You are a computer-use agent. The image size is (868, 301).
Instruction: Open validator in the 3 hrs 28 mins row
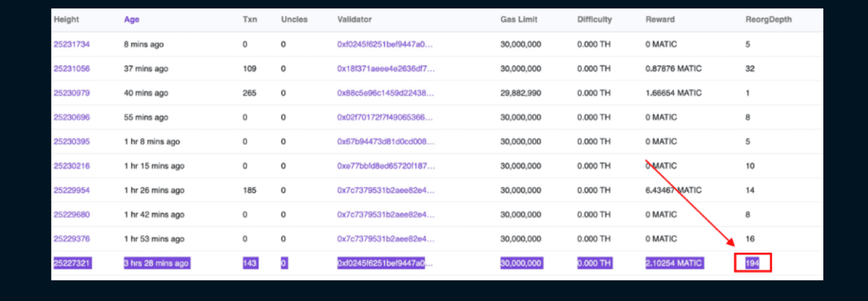tap(385, 263)
